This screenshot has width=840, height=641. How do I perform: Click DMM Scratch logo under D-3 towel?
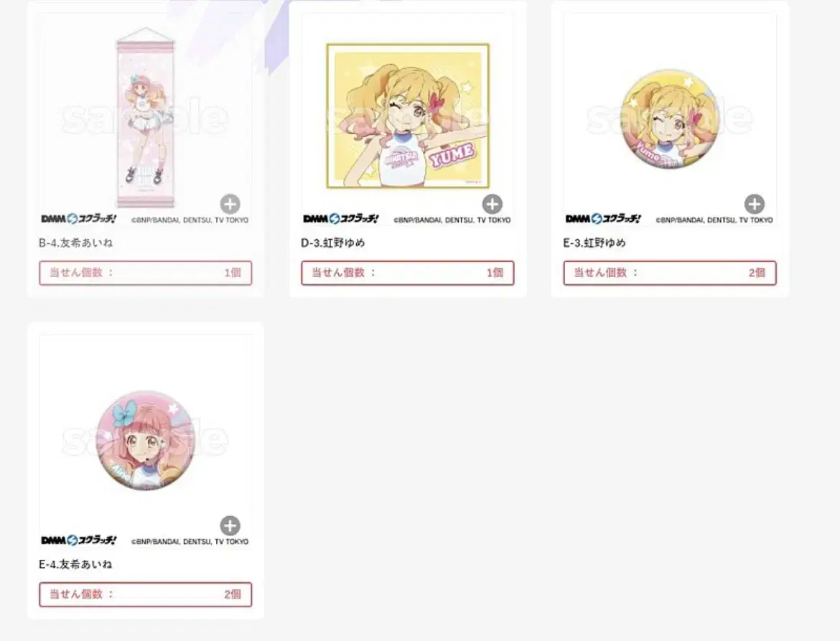point(341,218)
